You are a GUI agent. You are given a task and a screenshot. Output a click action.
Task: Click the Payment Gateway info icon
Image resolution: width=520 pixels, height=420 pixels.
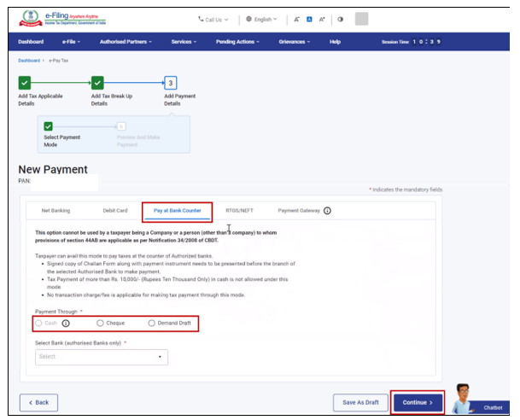click(327, 210)
